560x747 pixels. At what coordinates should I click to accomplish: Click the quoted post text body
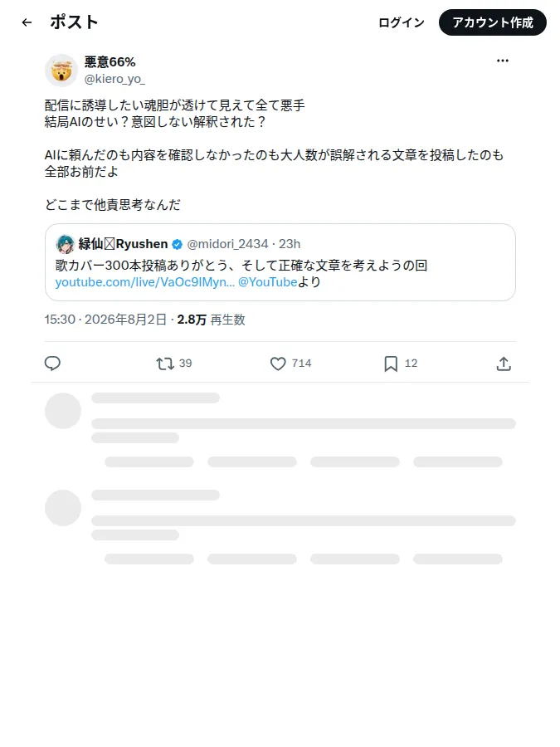pos(241,266)
